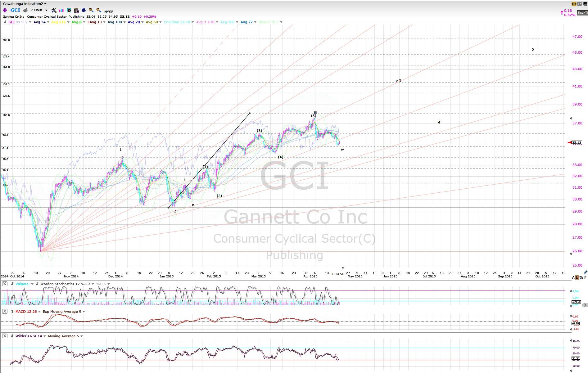This screenshot has width=588, height=373.
Task: Expand the BBand 20 2 dropdown arrow
Action: (x=281, y=22)
